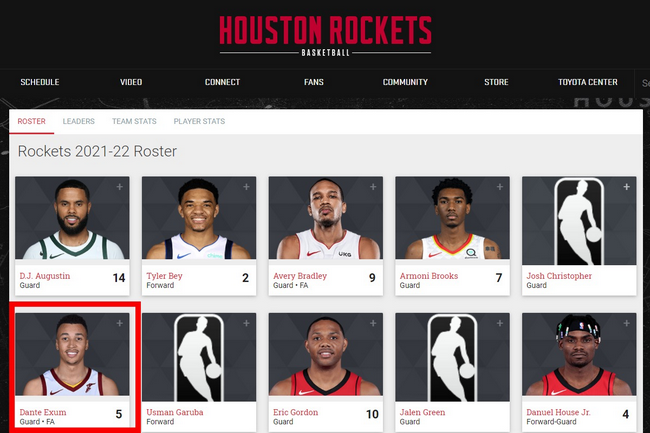Click jersey number 2 on Tyler Bey's card

click(x=245, y=278)
